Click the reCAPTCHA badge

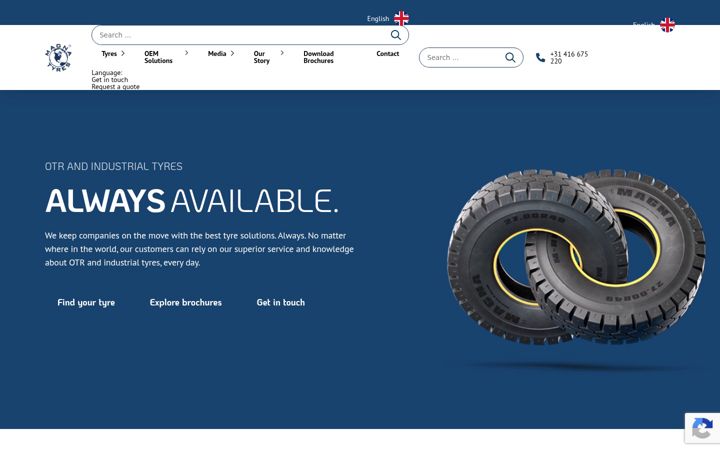702,428
